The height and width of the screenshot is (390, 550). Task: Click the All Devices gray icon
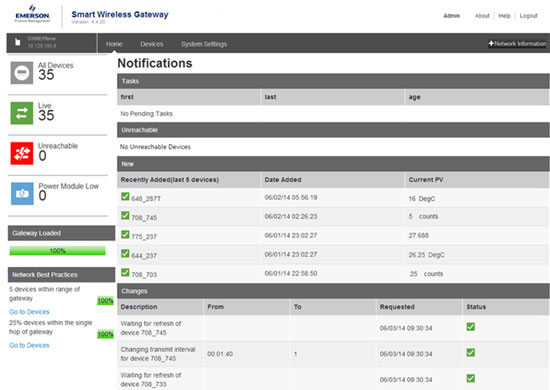click(x=22, y=73)
